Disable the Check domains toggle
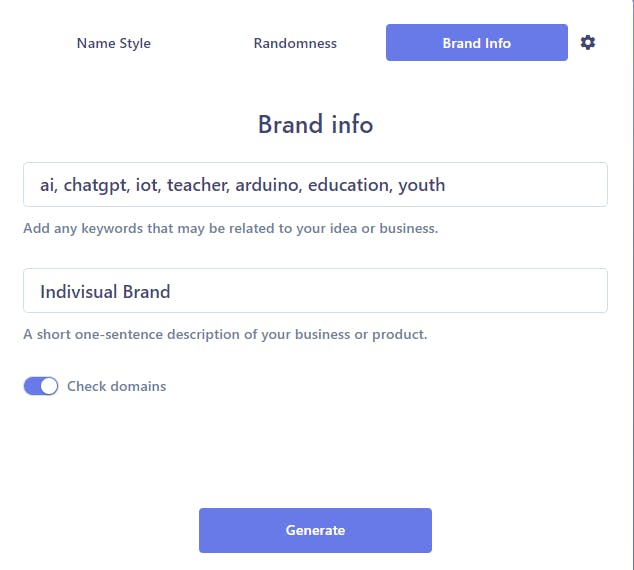This screenshot has width=634, height=570. pos(41,386)
